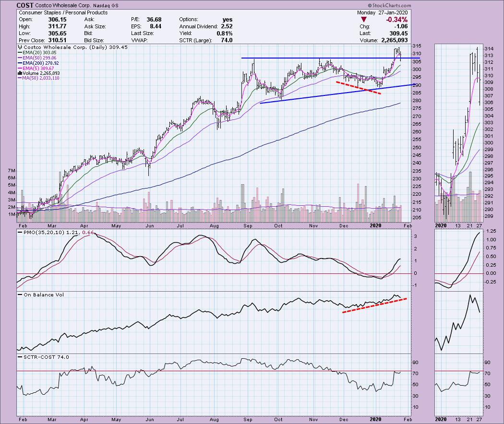Click the 'Bid Size:' field label
The image size is (504, 424).
pos(94,40)
